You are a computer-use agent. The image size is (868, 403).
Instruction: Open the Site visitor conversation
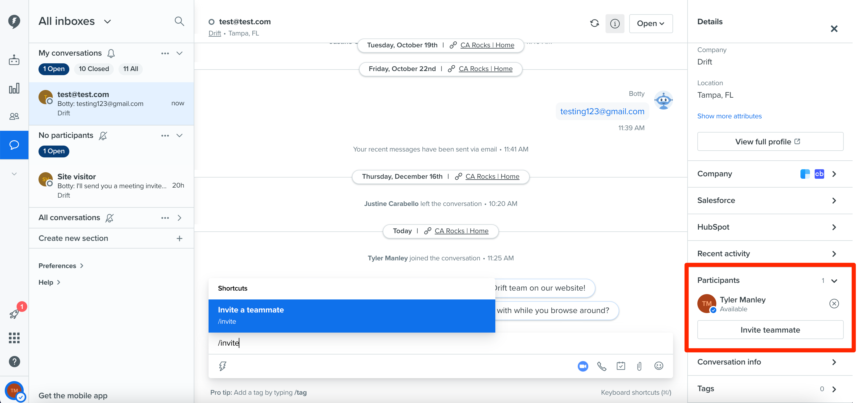[111, 185]
